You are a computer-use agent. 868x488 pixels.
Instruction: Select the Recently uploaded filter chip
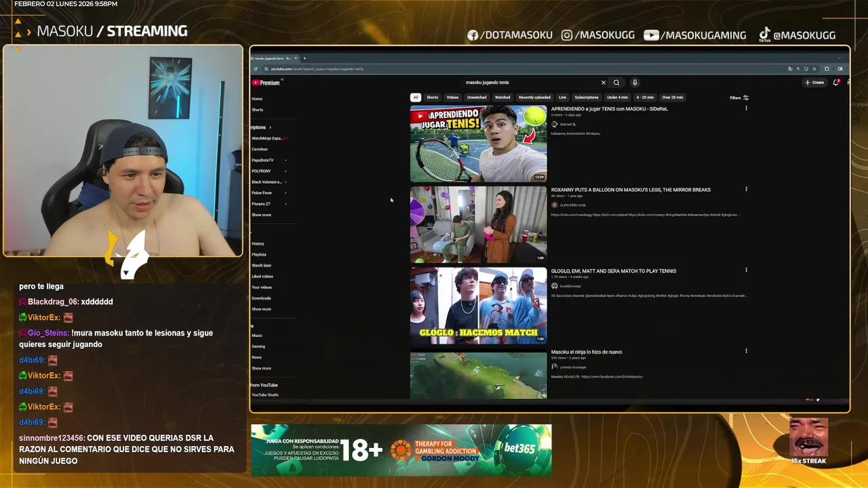point(534,98)
